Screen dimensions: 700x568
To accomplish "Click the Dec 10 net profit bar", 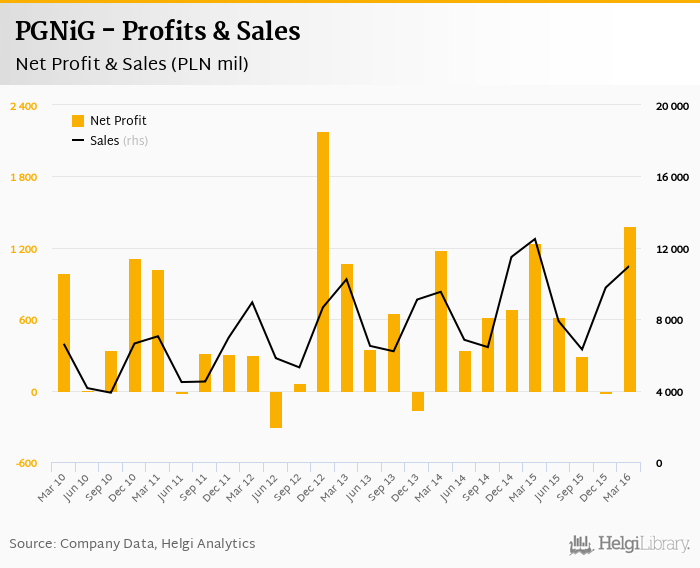I will (x=135, y=325).
